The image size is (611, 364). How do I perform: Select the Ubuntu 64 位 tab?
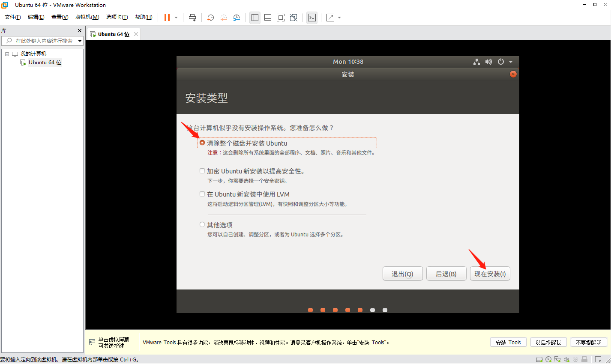113,33
